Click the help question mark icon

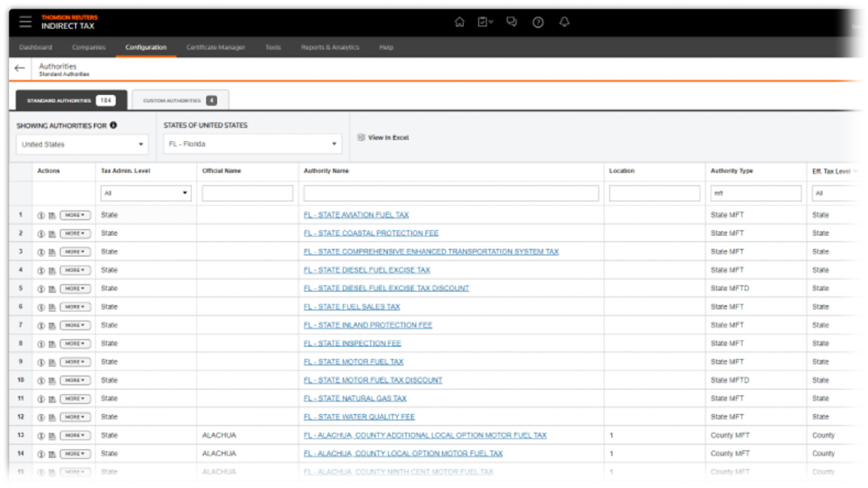coord(538,22)
